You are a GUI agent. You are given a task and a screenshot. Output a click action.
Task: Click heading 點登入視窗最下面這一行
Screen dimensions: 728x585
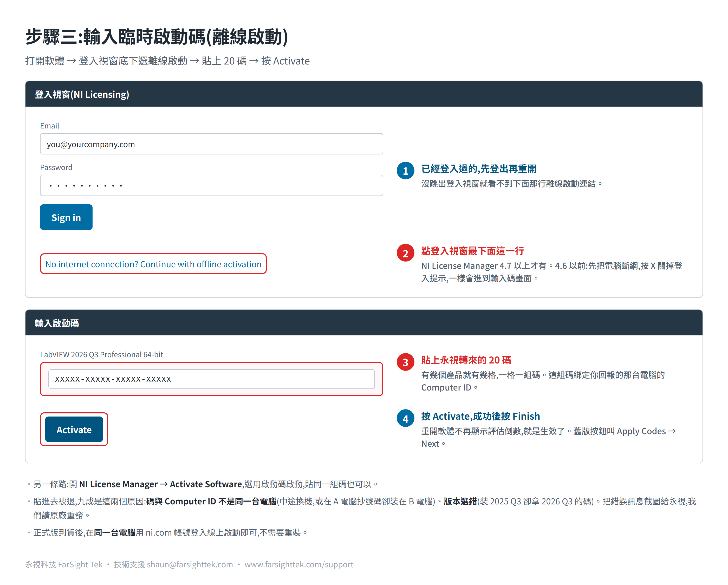(472, 251)
